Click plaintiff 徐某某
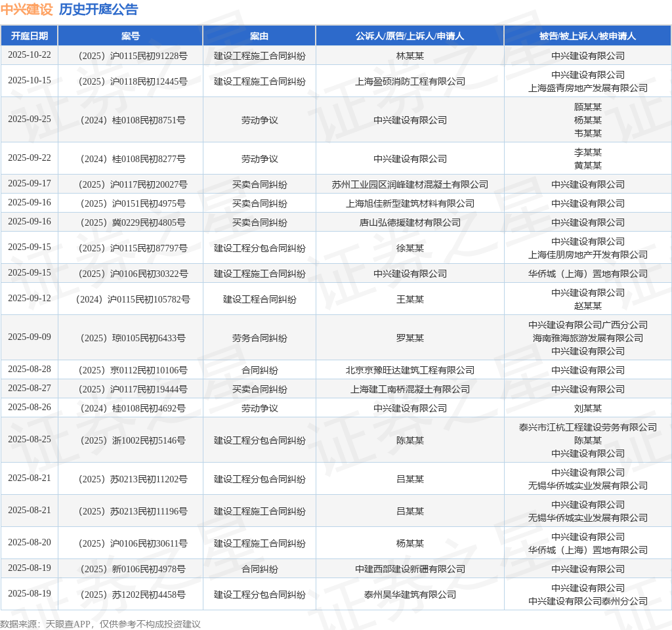 tap(409, 248)
